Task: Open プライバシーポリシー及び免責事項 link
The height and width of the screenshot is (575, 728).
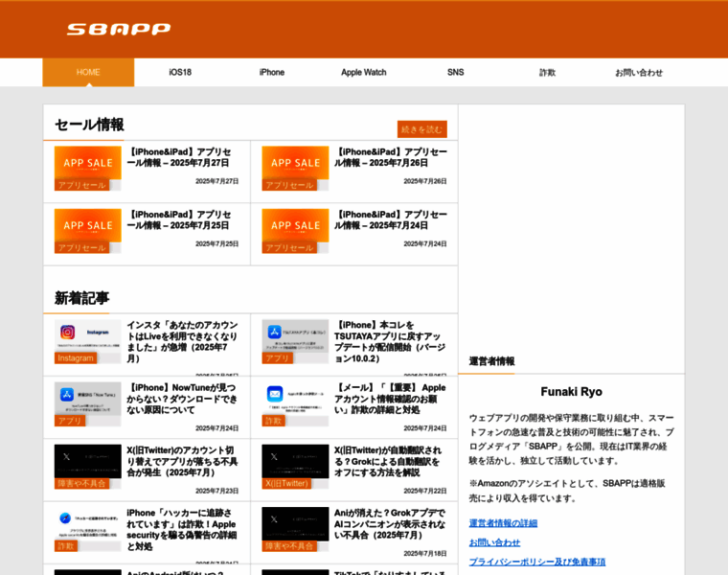Action: point(537,562)
